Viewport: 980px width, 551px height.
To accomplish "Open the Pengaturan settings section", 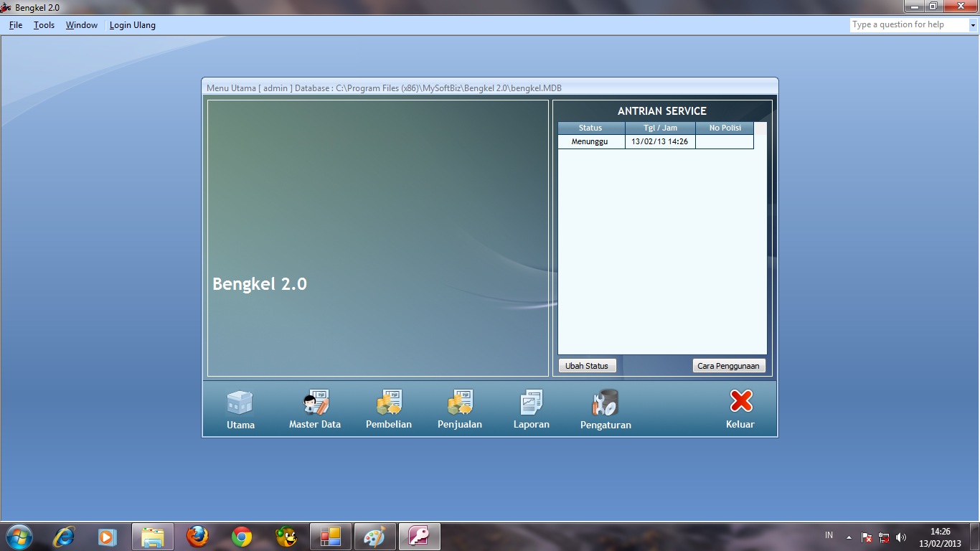I will [x=606, y=409].
